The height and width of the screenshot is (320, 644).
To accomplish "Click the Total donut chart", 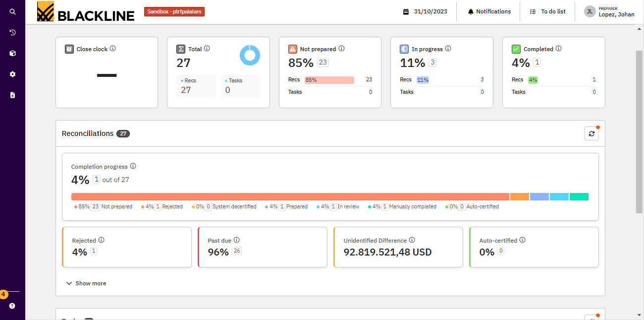I will [250, 55].
